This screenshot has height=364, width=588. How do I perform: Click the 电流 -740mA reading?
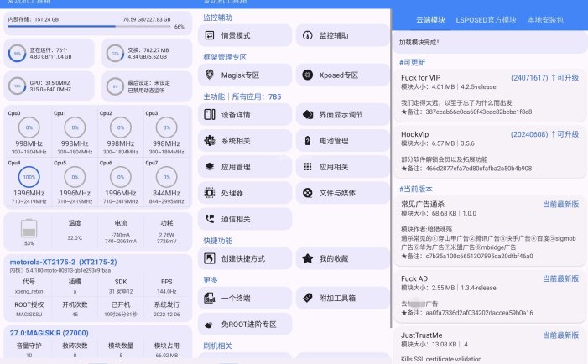pos(121,231)
